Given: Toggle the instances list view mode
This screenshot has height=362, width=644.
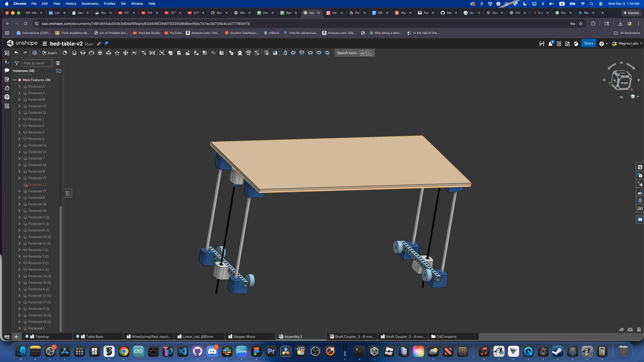Looking at the screenshot, I should [x=58, y=63].
